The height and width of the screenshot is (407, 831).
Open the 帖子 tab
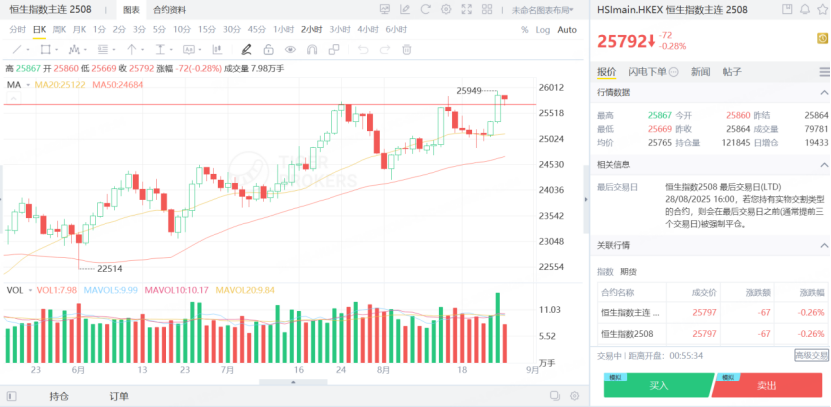tap(732, 72)
